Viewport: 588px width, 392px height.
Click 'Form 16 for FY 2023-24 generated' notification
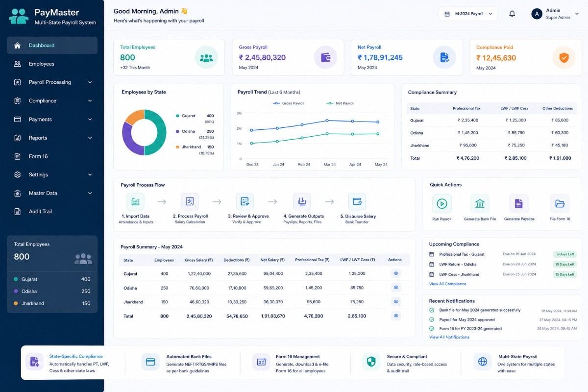[x=470, y=329]
